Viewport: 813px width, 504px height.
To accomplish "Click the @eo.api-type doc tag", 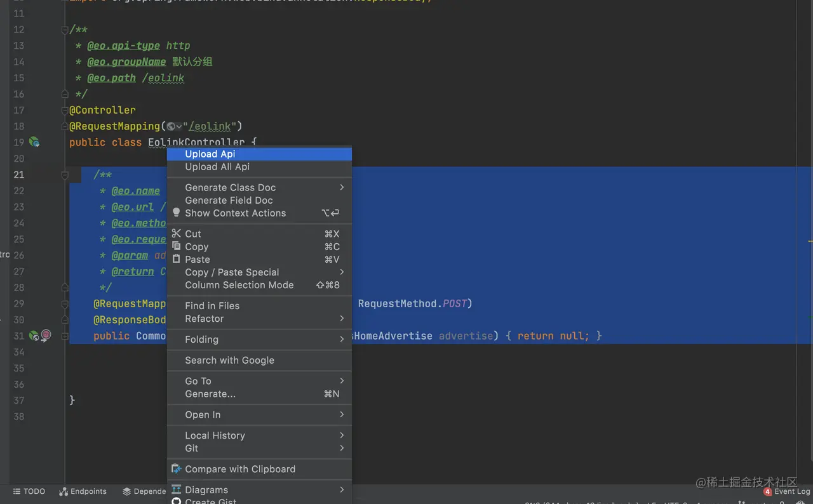I will click(x=124, y=46).
